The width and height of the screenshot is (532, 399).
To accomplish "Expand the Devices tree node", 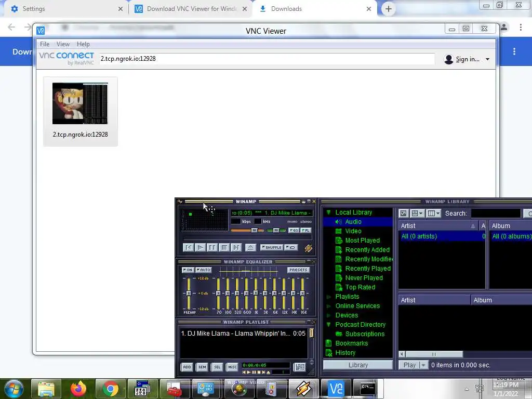I will pos(328,315).
